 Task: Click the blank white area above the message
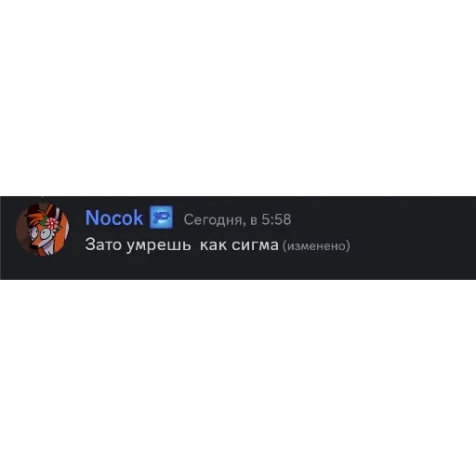coord(238,98)
